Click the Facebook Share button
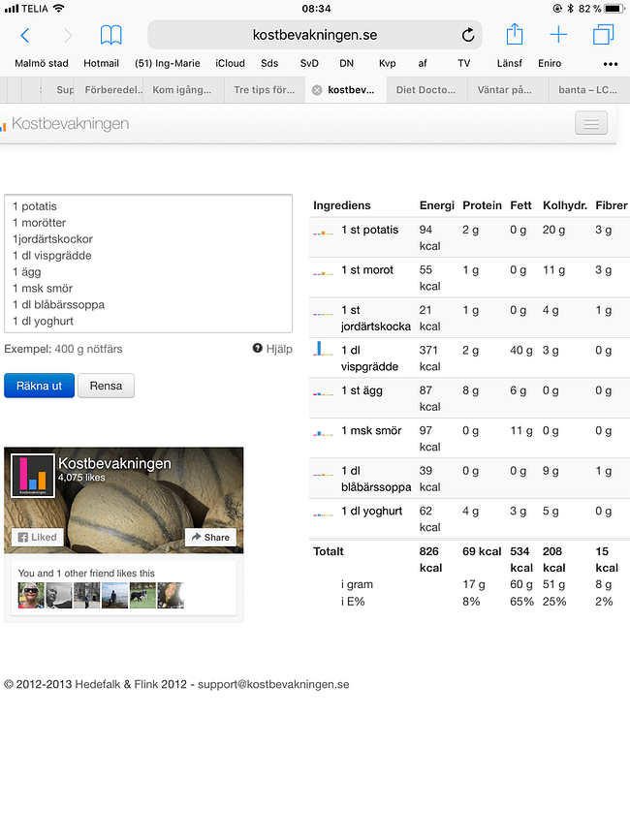This screenshot has height=840, width=630. click(210, 537)
